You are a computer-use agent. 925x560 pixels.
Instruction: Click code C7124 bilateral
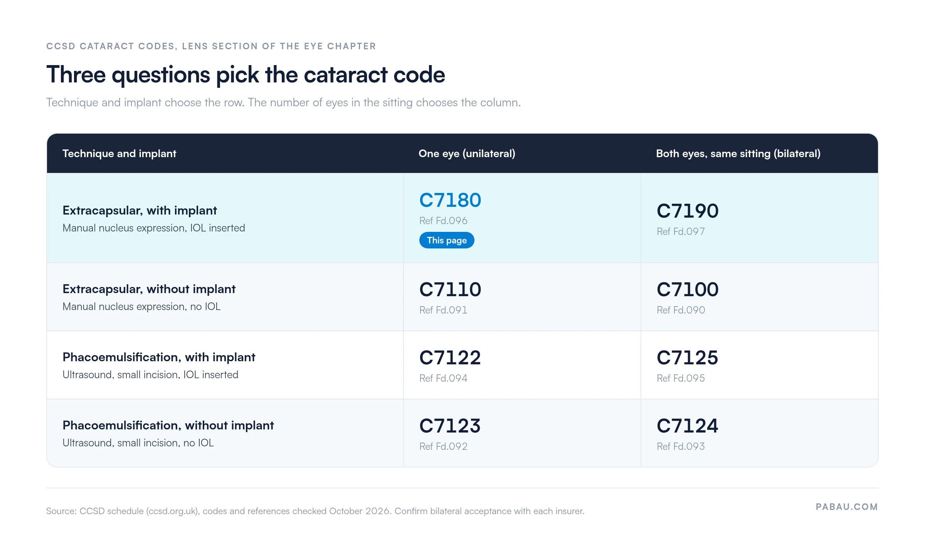[x=688, y=426]
